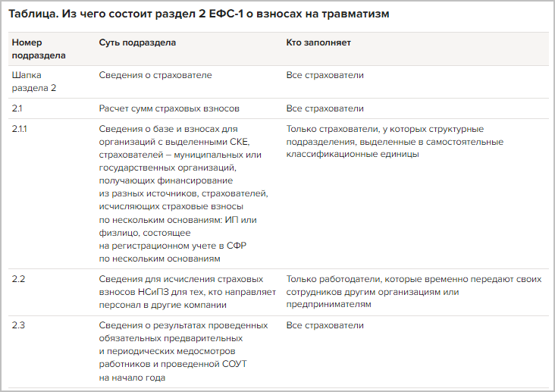The width and height of the screenshot is (555, 392).
Task: Click "Только работодатели, которые временно передают" text
Action: (x=413, y=279)
